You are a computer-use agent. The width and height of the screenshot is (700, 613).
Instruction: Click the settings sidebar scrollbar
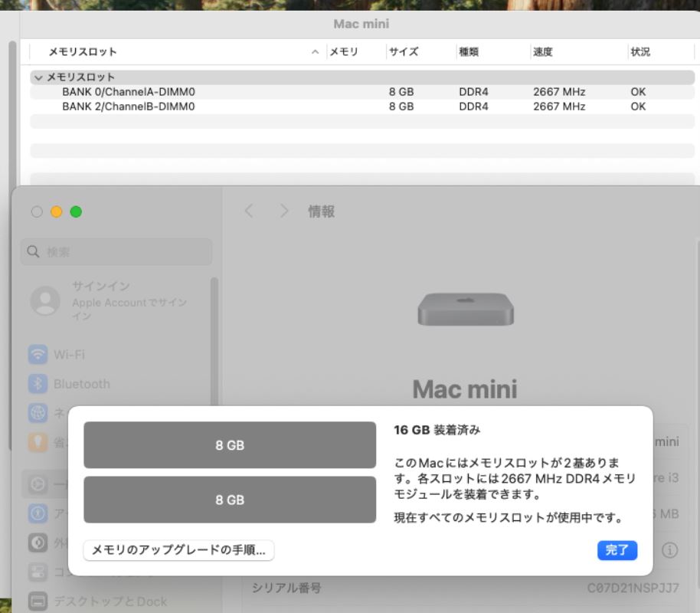click(214, 339)
